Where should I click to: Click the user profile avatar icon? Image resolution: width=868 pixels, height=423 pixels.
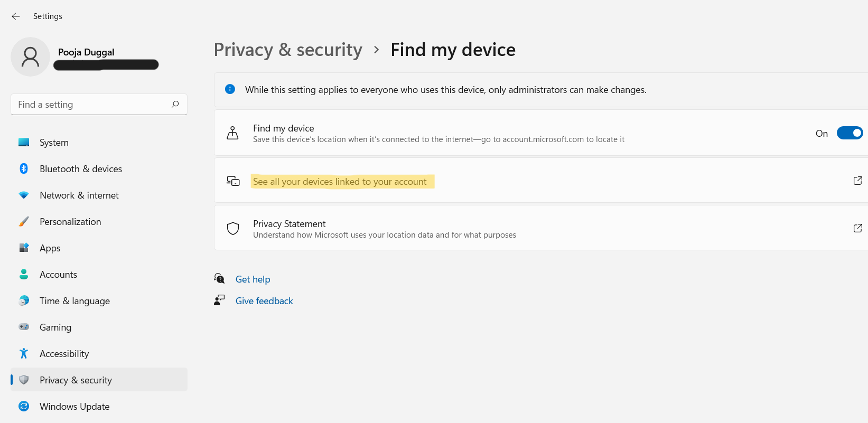coord(30,57)
